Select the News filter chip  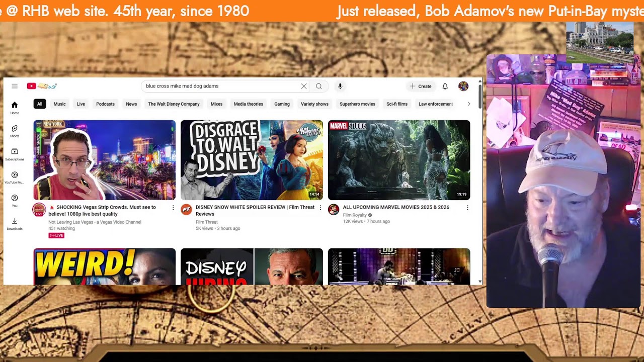(131, 104)
